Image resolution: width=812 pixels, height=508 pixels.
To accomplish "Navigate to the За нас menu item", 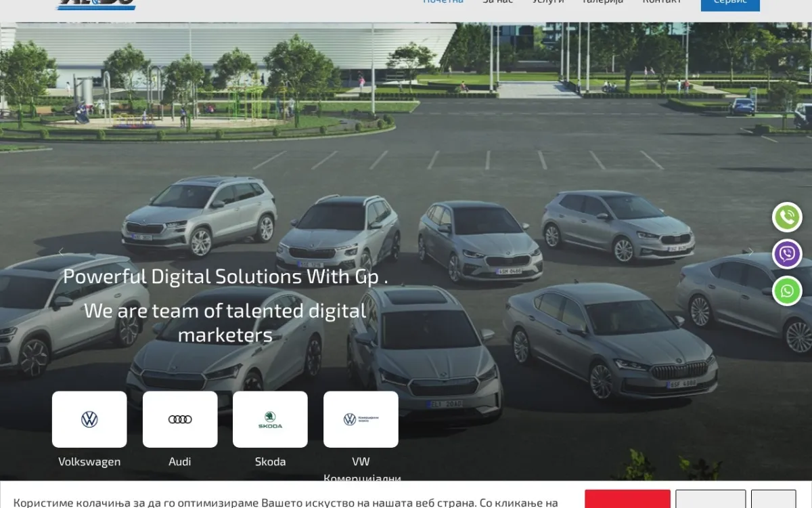I will [498, 2].
